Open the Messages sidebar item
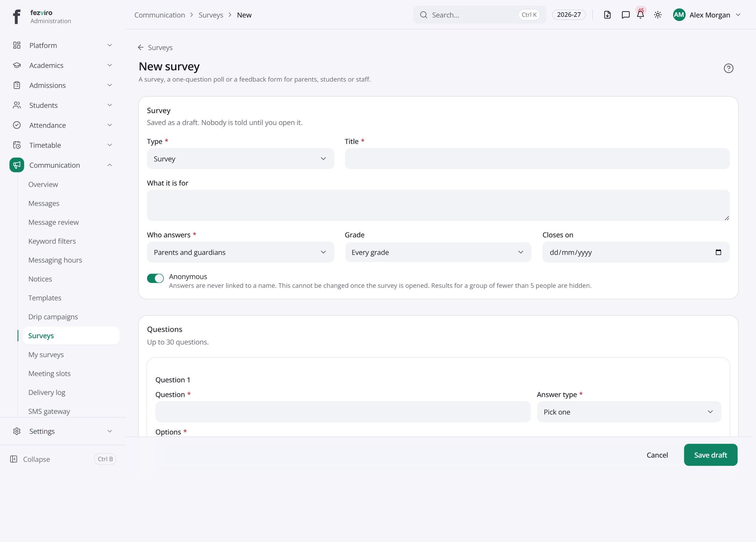 coord(44,203)
